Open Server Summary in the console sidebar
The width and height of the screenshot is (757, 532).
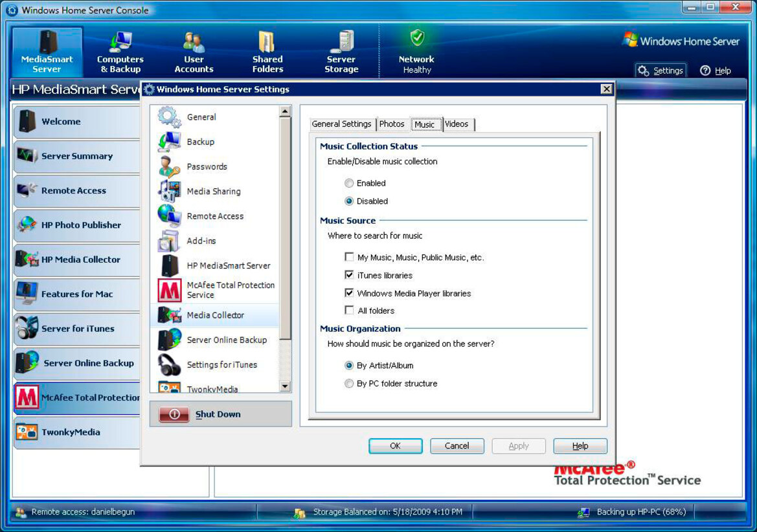pyautogui.click(x=77, y=156)
